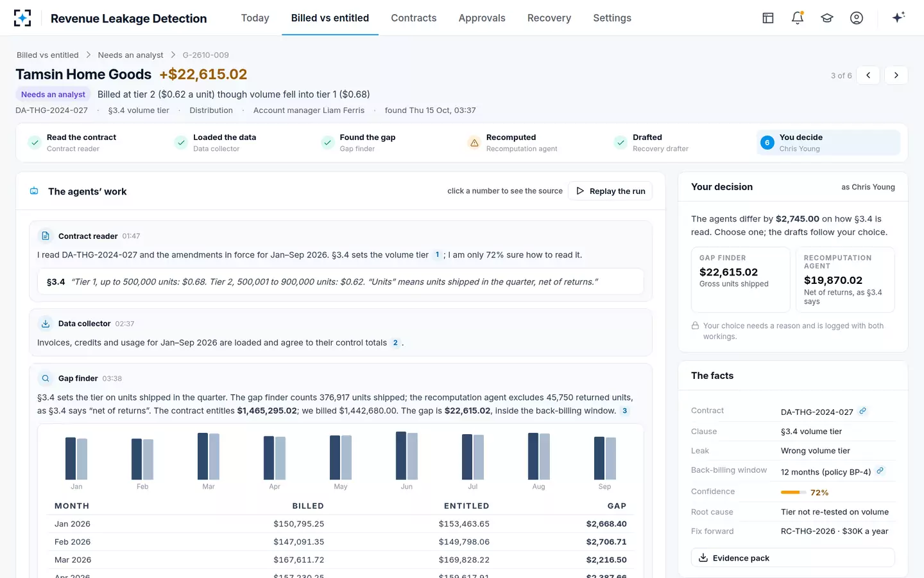
Task: Click source number 1 in Contract reader
Action: [x=438, y=255]
